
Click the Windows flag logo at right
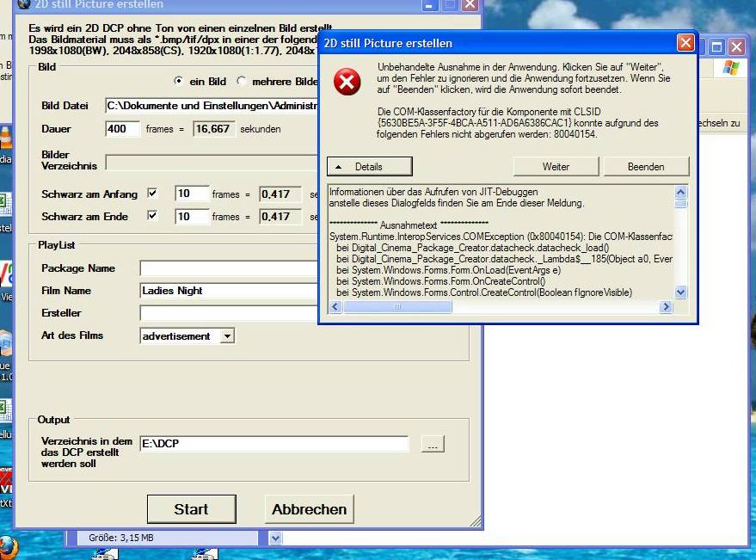pyautogui.click(x=731, y=68)
